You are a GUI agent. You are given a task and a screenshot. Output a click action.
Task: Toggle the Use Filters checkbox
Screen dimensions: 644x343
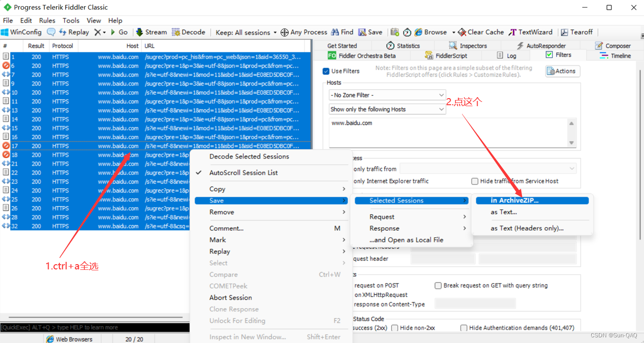pyautogui.click(x=326, y=71)
